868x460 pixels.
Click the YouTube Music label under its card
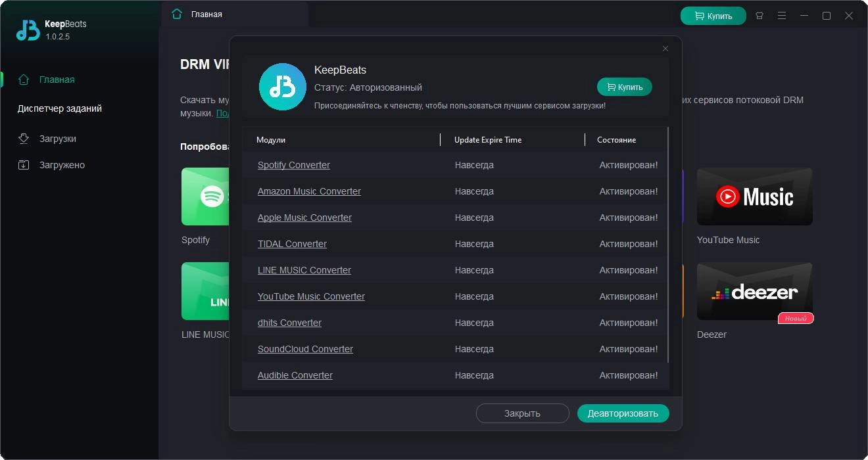tap(728, 240)
